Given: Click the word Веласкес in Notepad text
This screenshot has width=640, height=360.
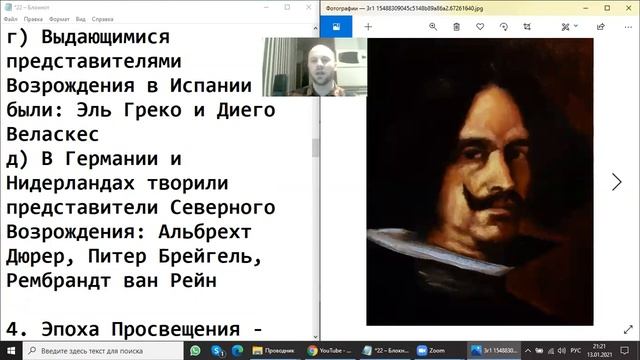Looking at the screenshot, I should pos(53,134).
